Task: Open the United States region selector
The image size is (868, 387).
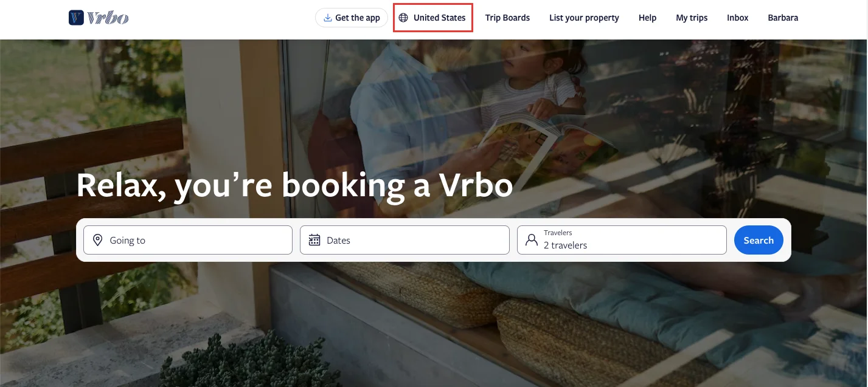Action: 433,18
